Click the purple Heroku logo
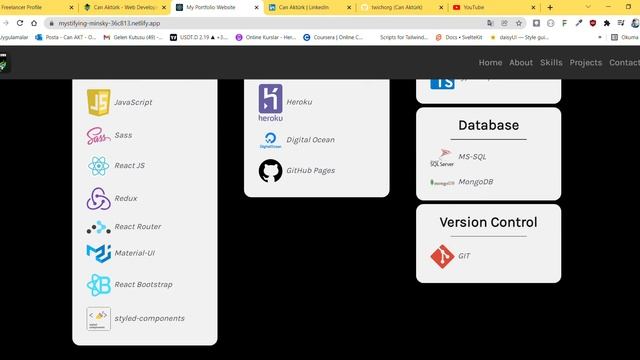The image size is (640, 360). point(270,102)
